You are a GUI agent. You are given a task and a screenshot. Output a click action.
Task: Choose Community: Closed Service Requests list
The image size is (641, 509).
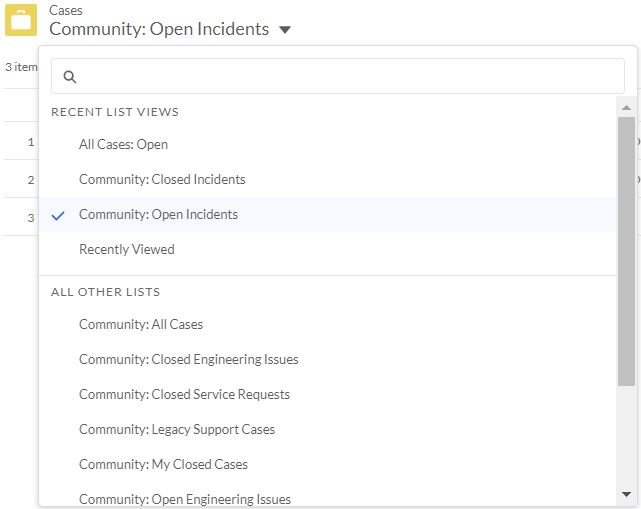point(184,394)
